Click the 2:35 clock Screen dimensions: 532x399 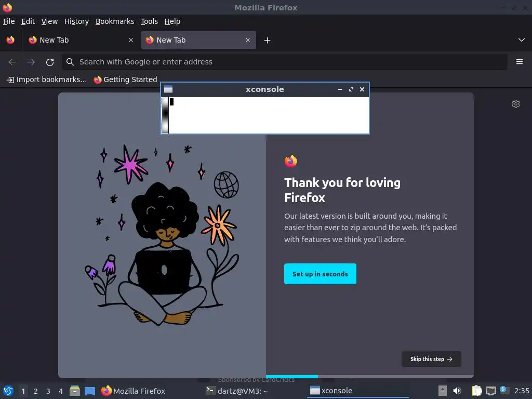coord(522,391)
